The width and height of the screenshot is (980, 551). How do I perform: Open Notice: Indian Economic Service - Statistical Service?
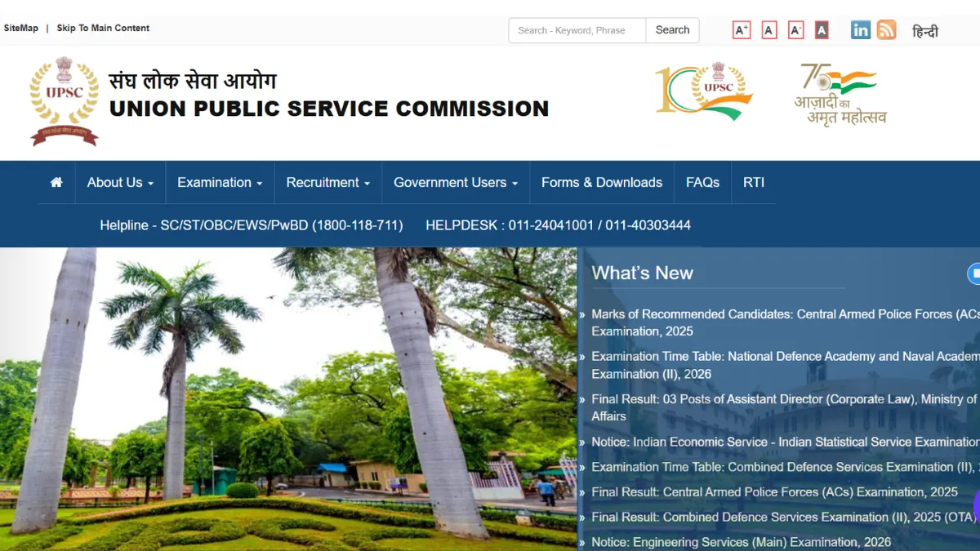click(785, 442)
